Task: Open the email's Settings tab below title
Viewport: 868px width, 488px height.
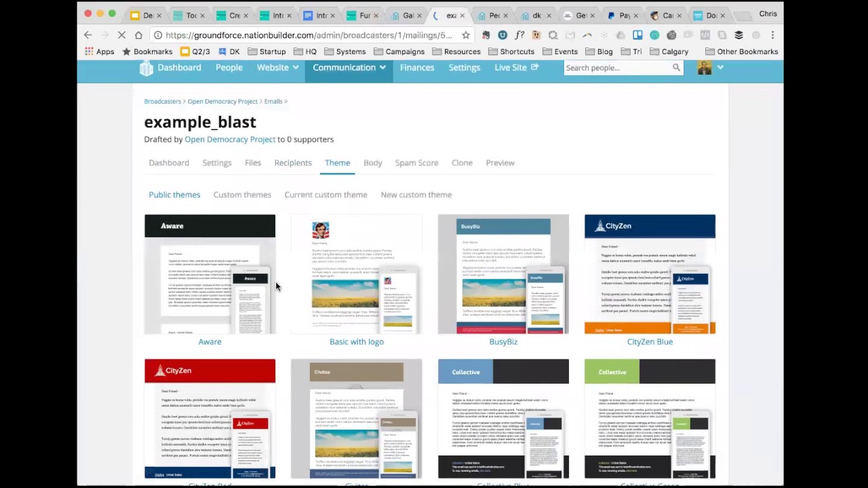Action: (x=217, y=163)
